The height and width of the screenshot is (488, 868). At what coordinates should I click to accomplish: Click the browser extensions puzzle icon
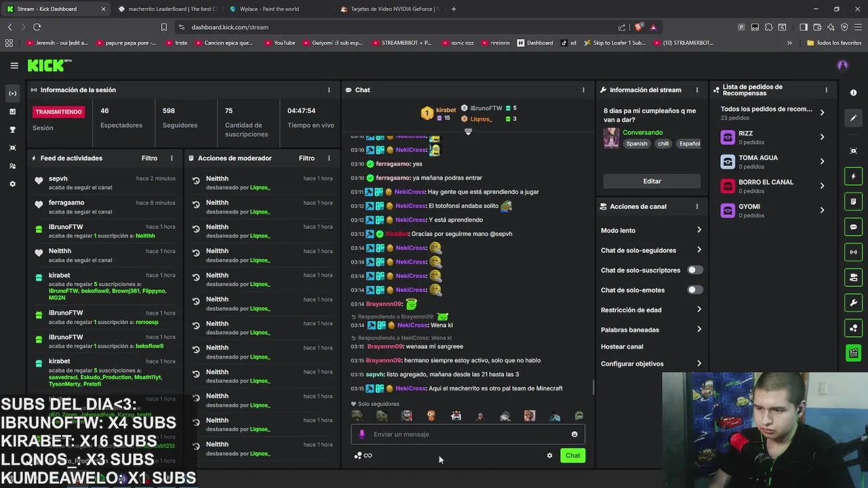tap(769, 27)
